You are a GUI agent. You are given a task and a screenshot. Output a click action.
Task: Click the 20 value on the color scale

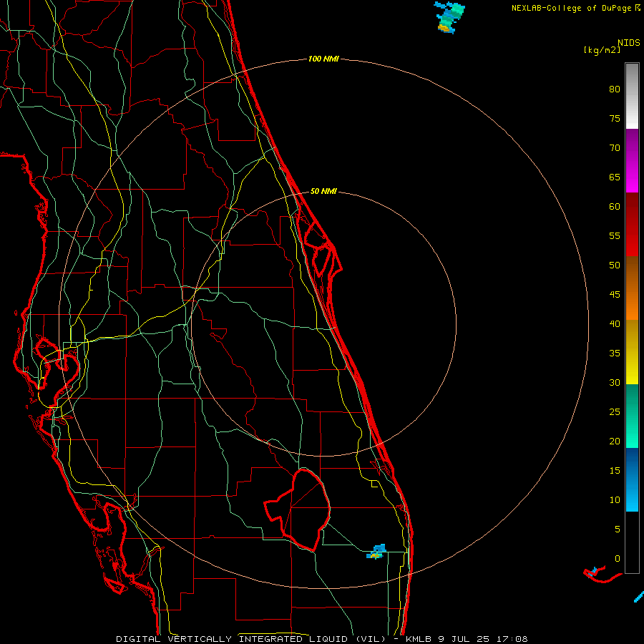(x=615, y=441)
